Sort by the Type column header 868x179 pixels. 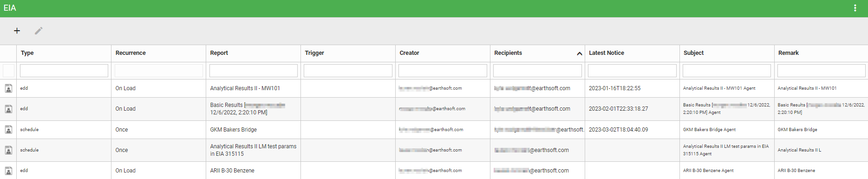tap(27, 53)
